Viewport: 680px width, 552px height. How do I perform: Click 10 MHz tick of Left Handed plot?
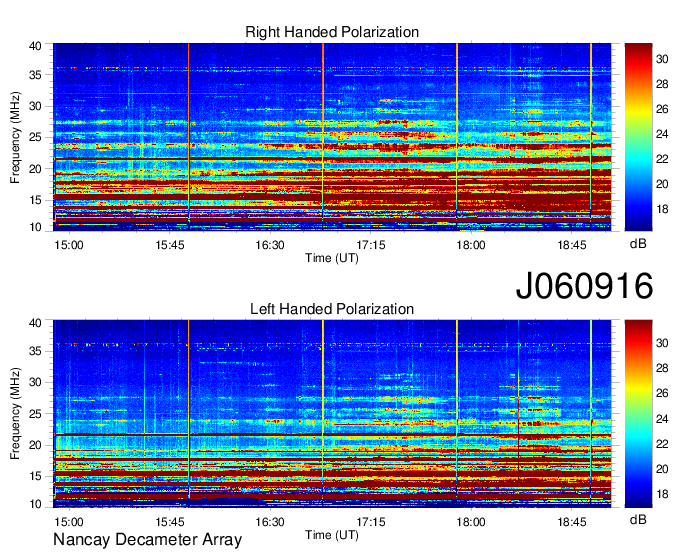pos(36,504)
